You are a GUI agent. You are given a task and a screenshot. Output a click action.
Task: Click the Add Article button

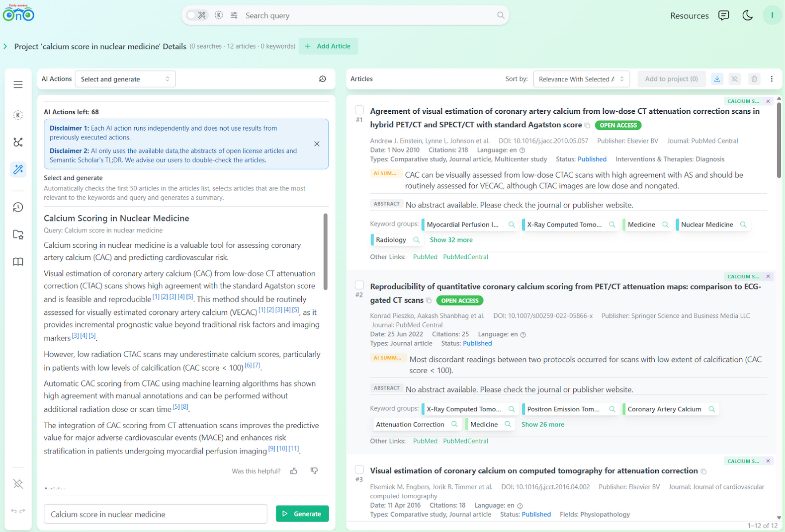pos(328,46)
